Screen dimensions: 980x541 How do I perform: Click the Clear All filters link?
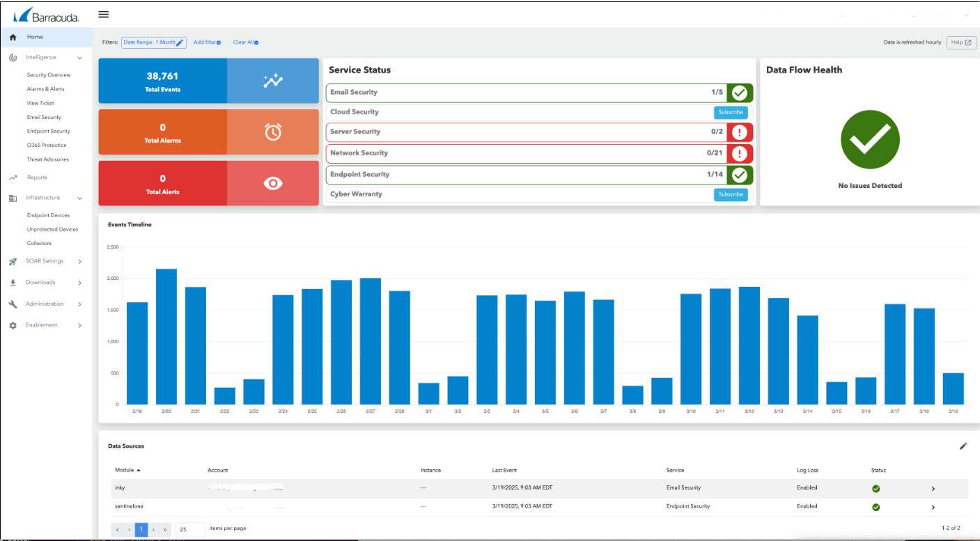coord(244,42)
